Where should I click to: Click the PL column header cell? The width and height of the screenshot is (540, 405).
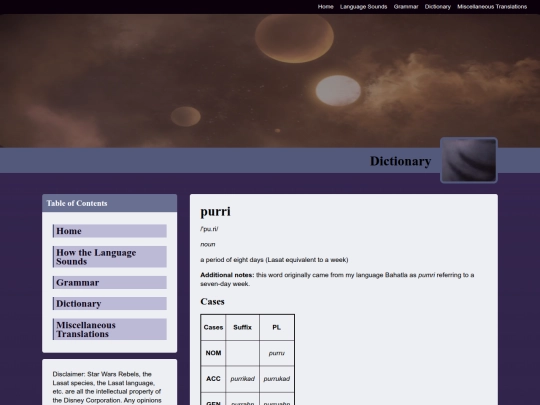277,328
